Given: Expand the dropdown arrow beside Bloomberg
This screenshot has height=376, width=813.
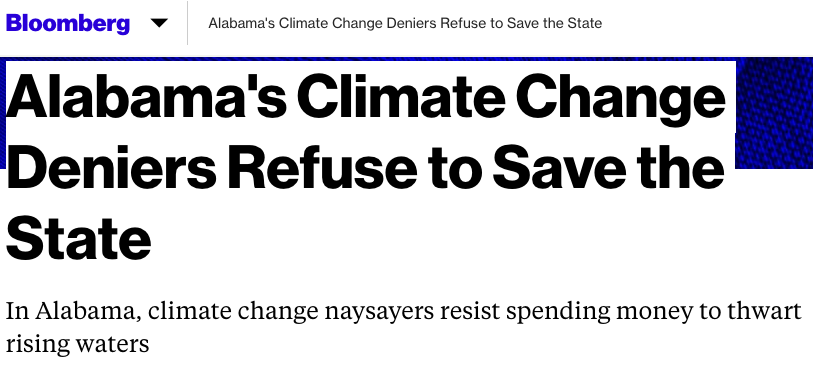Looking at the screenshot, I should pos(159,23).
